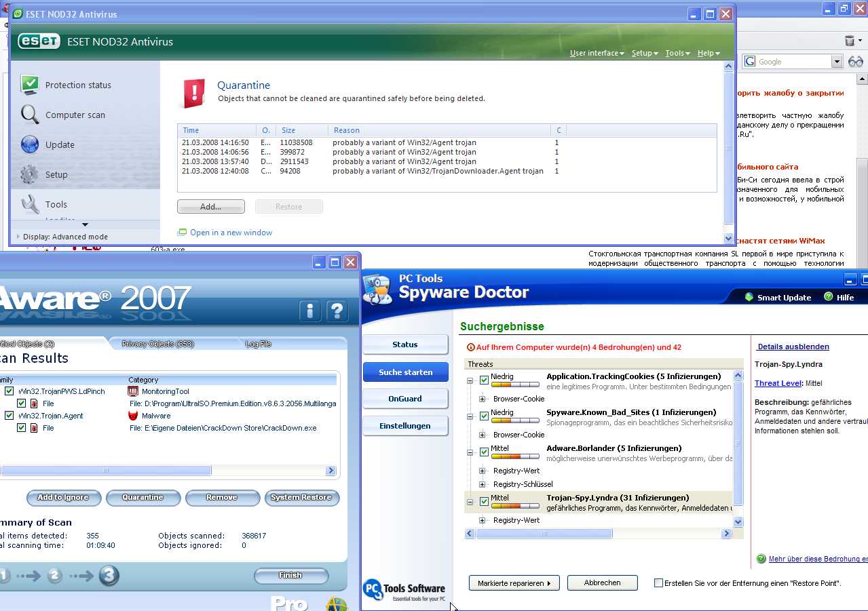The height and width of the screenshot is (611, 868).
Task: Expand Display: Advanced mode in ESET
Action: click(x=62, y=237)
